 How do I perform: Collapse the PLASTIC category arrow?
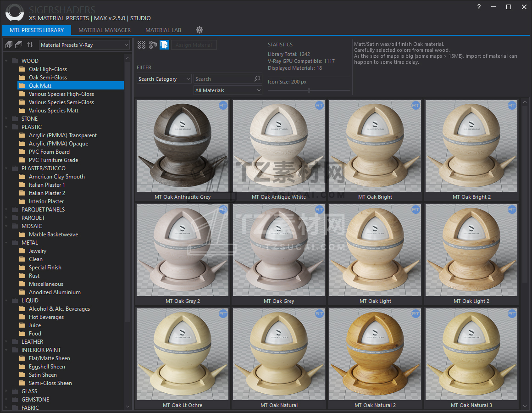click(6, 127)
